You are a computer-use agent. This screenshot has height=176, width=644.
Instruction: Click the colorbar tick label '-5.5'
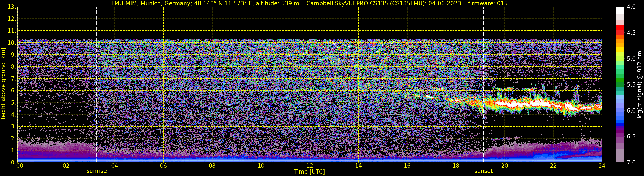click(630, 85)
